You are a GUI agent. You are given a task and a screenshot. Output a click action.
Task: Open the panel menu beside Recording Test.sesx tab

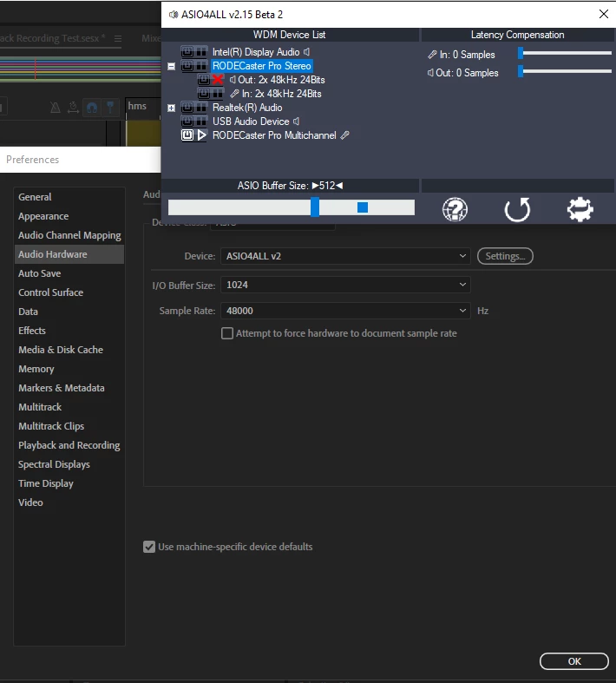[118, 39]
